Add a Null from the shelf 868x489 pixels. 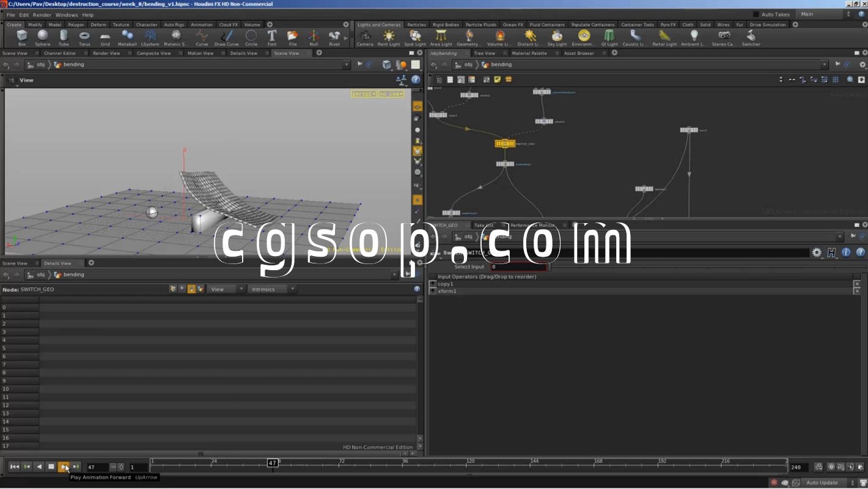coord(314,38)
